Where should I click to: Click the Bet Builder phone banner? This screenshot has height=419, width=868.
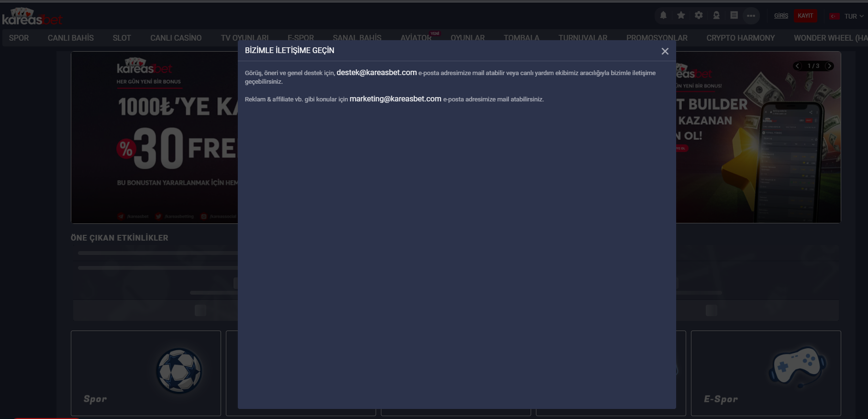(758, 137)
